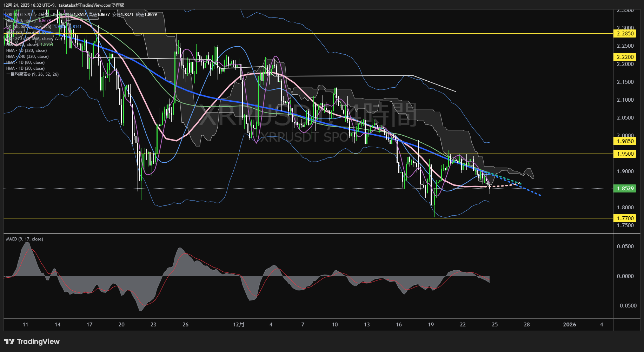Click the 12月 label on time axis
The image size is (644, 352).
click(x=239, y=325)
